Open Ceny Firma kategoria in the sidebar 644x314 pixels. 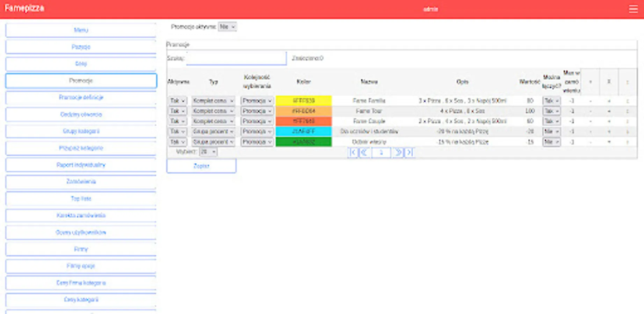tap(81, 283)
